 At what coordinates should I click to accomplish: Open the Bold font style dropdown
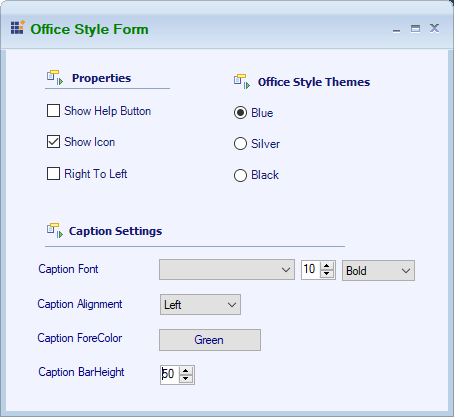point(378,270)
